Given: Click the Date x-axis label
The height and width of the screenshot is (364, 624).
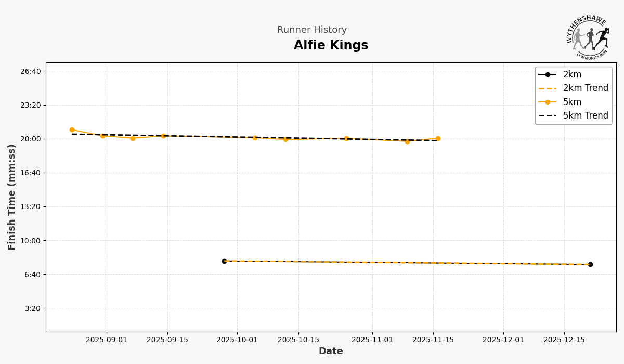Looking at the screenshot, I should click(x=331, y=352).
